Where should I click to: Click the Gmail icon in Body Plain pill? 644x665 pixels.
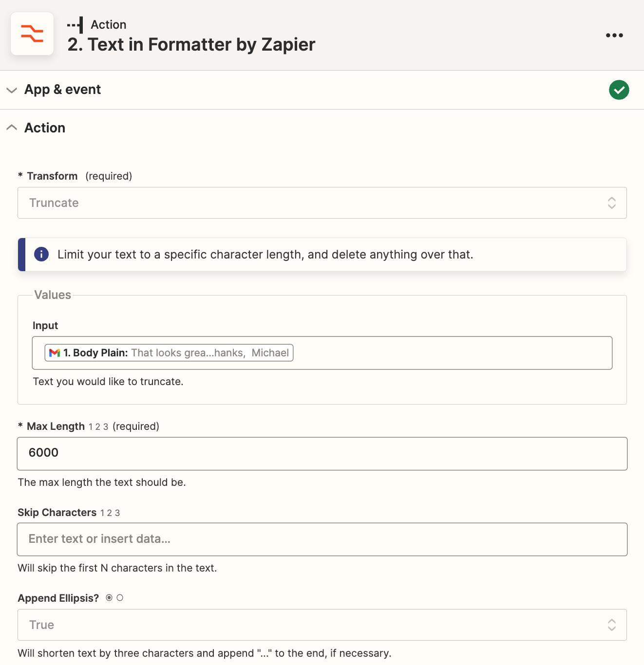point(55,353)
